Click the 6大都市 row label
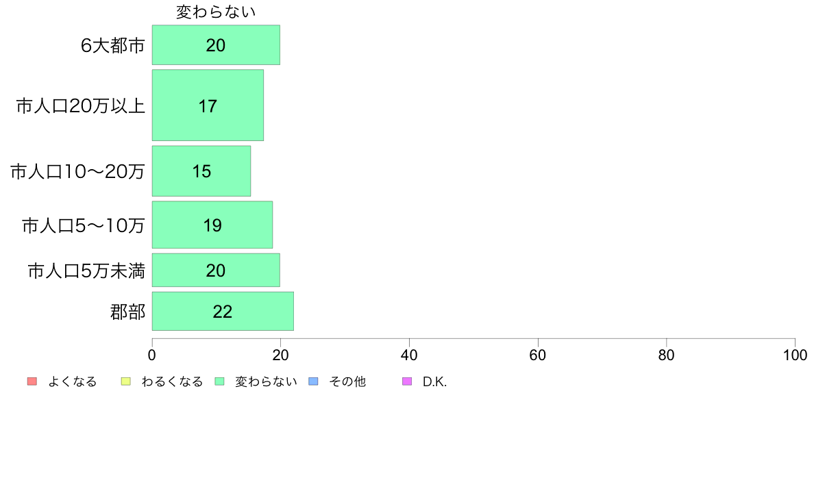814x504 pixels. coord(112,46)
